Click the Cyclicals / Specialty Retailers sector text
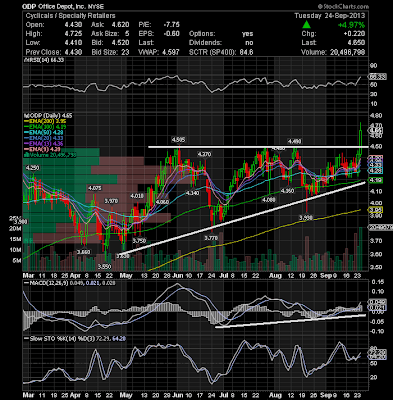This screenshot has height=400, width=393. click(70, 16)
